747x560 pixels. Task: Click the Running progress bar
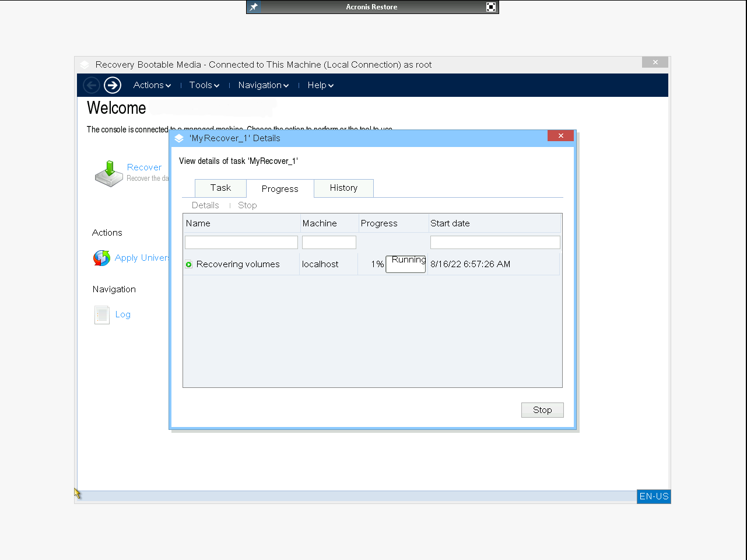(x=406, y=264)
